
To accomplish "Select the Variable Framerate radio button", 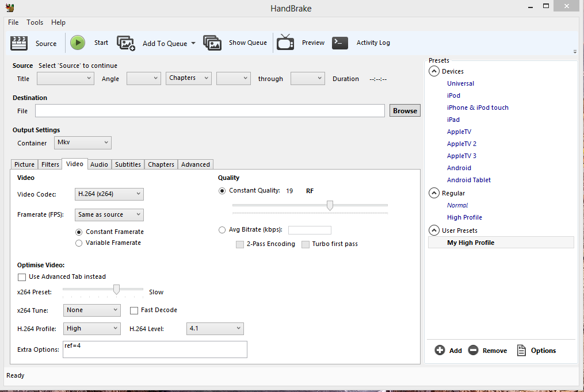I will coord(79,243).
